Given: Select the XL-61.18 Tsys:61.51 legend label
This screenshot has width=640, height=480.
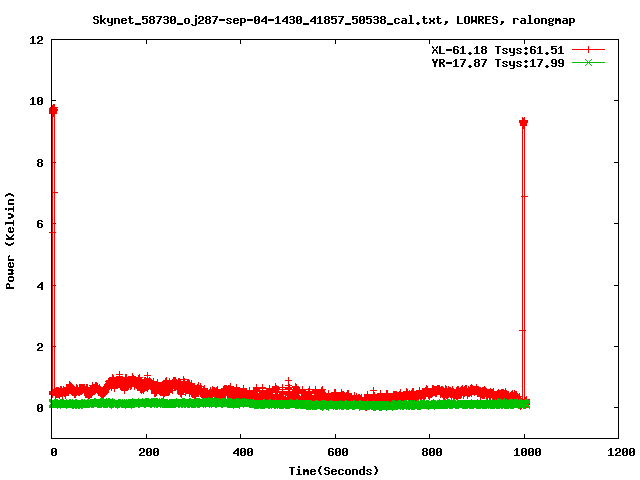Looking at the screenshot, I should (x=498, y=50).
